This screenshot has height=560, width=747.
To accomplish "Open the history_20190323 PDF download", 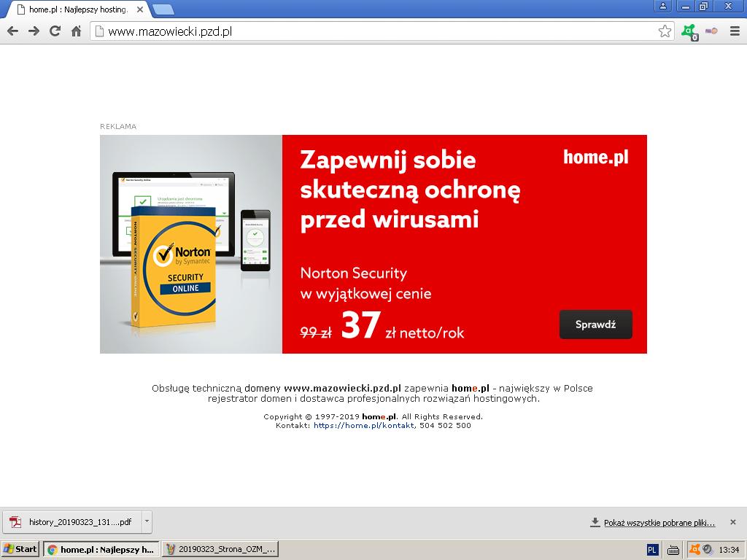I will 72,522.
